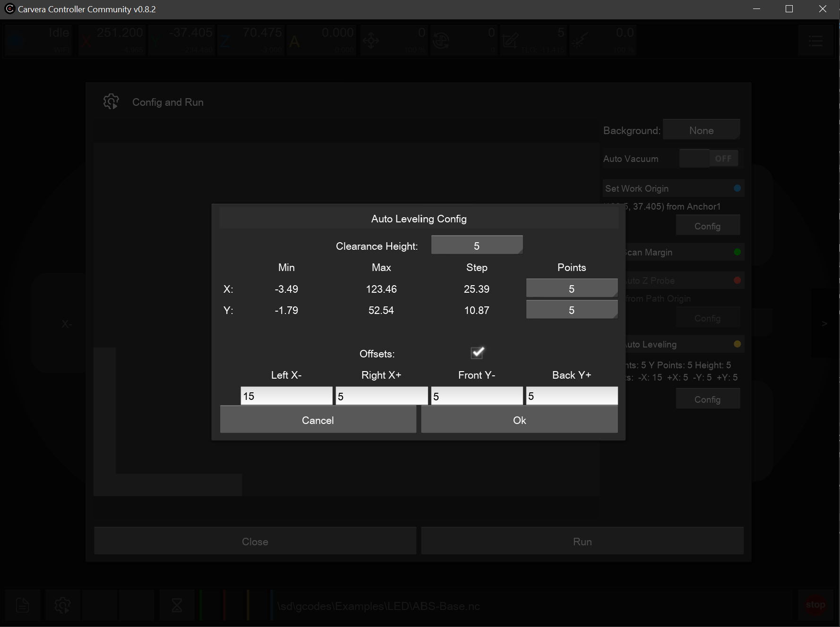The height and width of the screenshot is (627, 840).
Task: Click the laser power icon in status bar
Action: [x=580, y=41]
